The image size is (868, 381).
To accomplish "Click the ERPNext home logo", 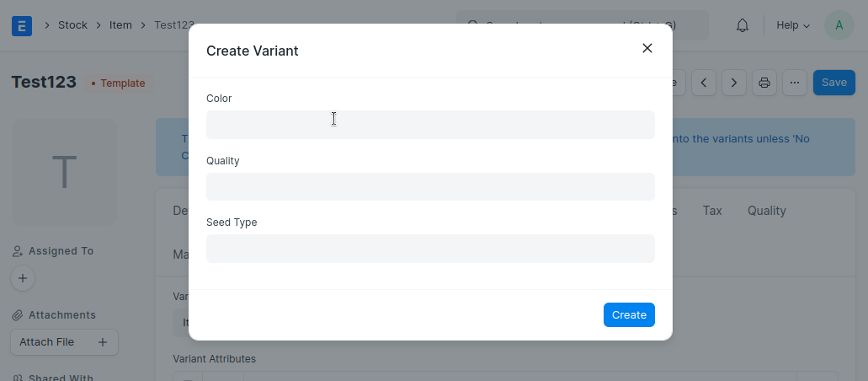I will tap(22, 25).
